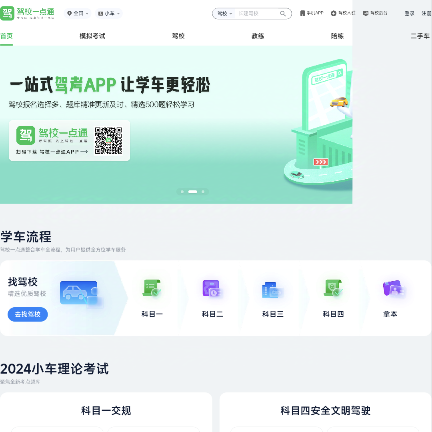This screenshot has width=432, height=432.
Task: Click the blue car card icon
Action: 80,293
